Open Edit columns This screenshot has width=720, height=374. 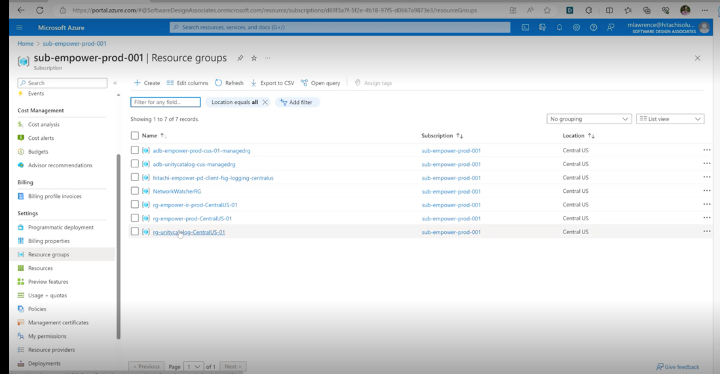[187, 83]
